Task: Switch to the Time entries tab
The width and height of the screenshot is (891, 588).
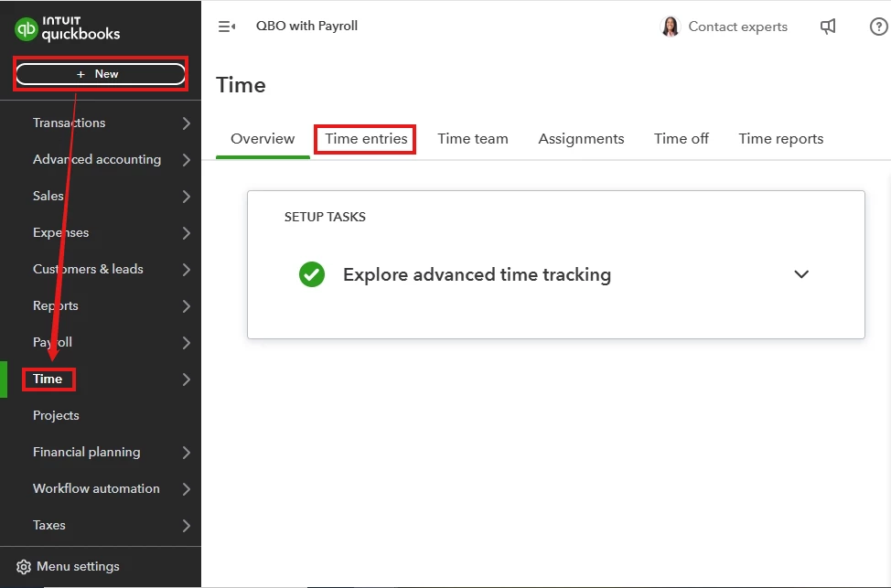Action: [366, 139]
